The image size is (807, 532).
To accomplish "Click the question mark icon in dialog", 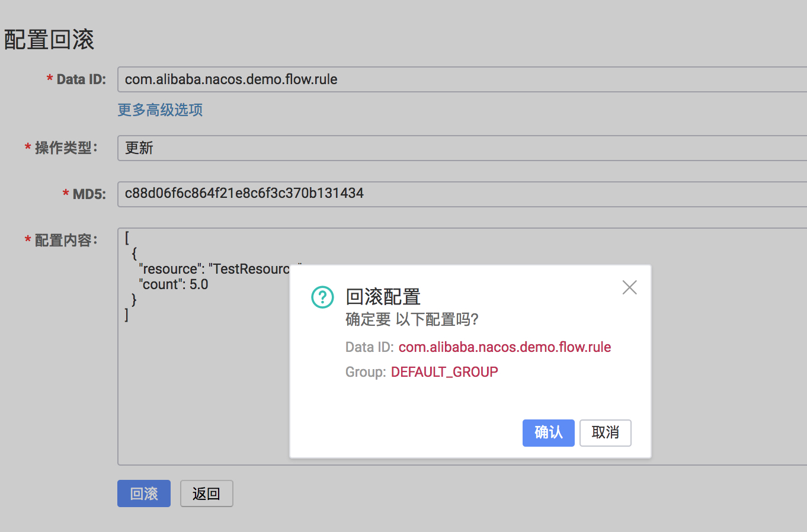I will [322, 297].
